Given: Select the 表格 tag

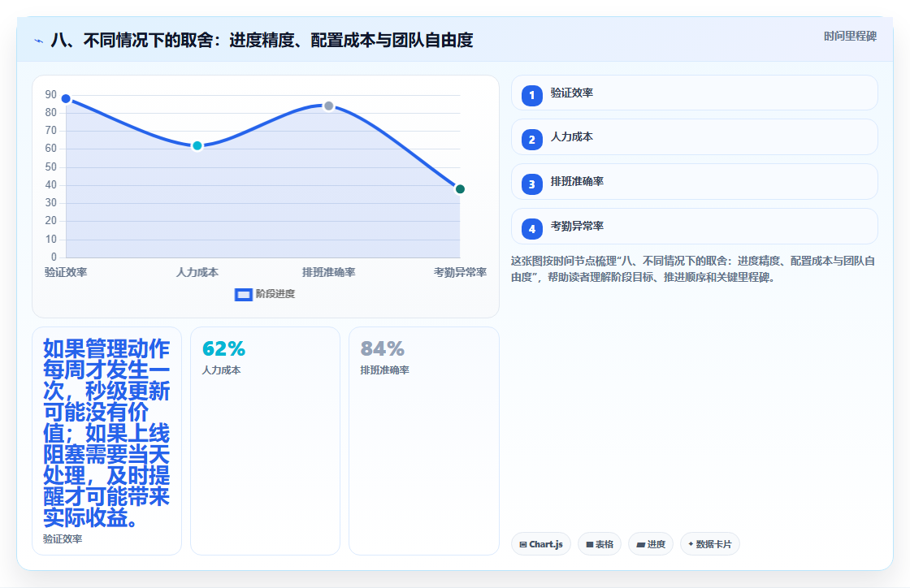Looking at the screenshot, I should (600, 544).
